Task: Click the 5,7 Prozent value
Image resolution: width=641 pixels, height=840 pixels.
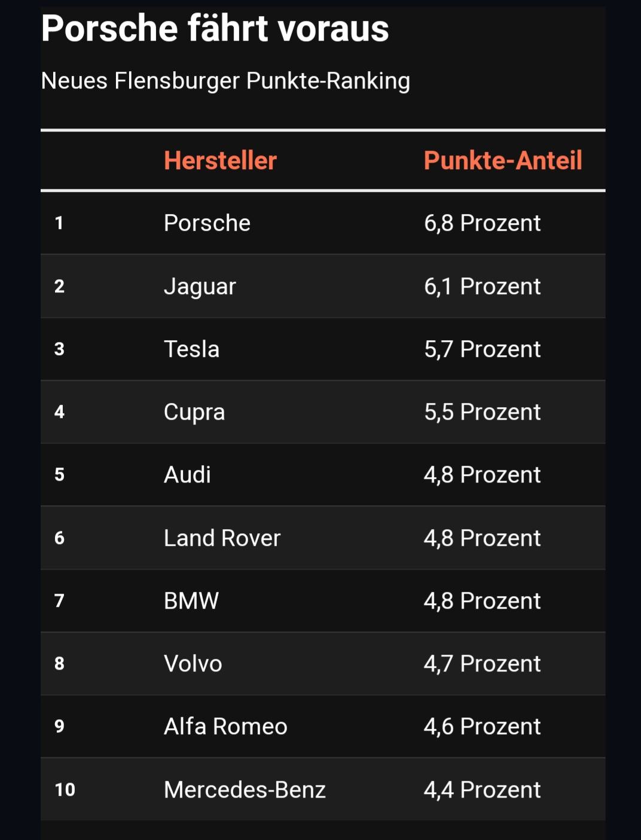Action: tap(482, 349)
